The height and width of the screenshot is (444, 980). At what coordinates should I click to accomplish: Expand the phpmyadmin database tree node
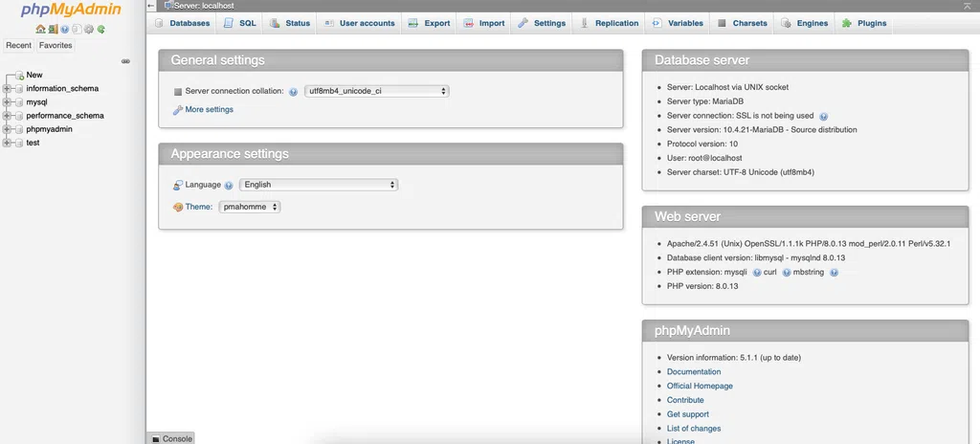[8, 129]
